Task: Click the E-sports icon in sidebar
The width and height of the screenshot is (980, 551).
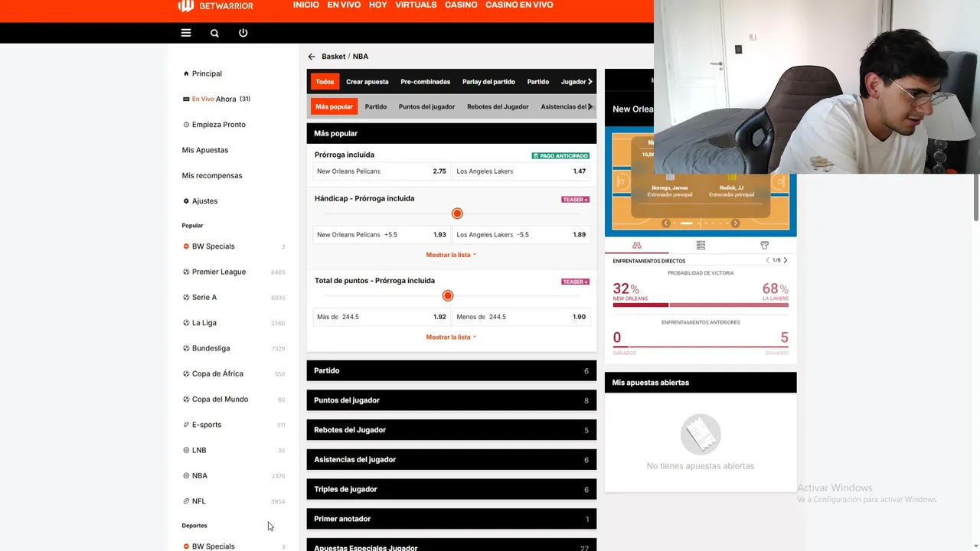Action: tap(186, 425)
